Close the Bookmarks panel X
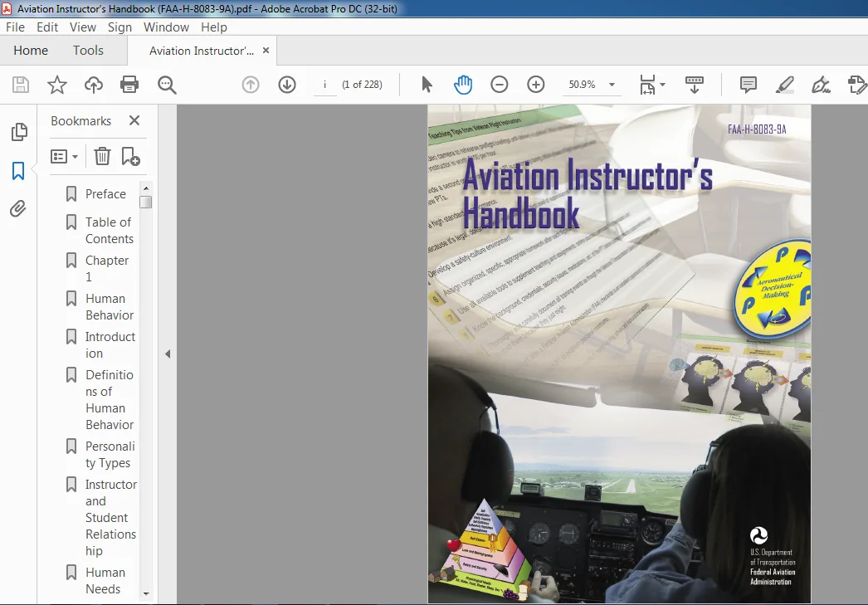Viewport: 868px width, 605px height. click(x=134, y=120)
